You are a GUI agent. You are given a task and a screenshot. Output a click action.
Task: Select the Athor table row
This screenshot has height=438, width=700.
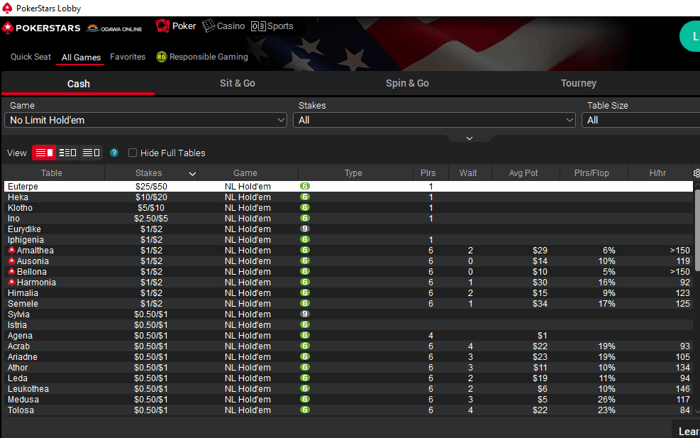point(348,367)
